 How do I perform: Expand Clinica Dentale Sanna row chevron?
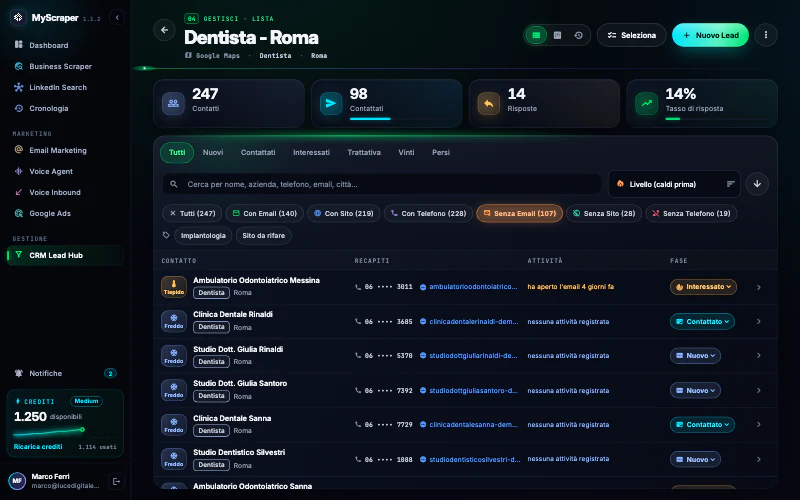pos(759,424)
